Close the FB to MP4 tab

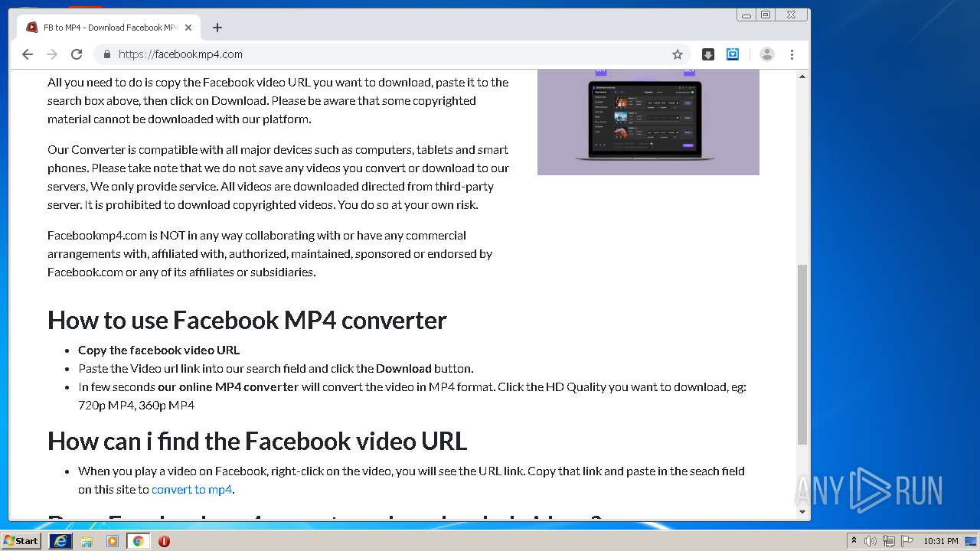[188, 28]
